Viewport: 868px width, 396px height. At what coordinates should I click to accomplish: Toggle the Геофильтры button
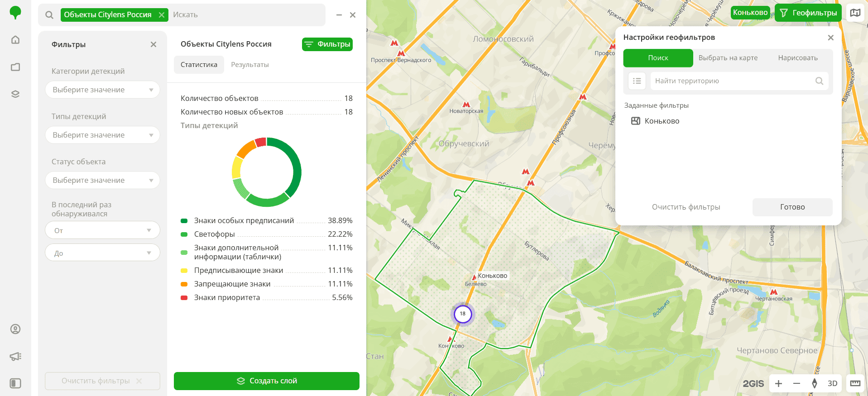(808, 13)
